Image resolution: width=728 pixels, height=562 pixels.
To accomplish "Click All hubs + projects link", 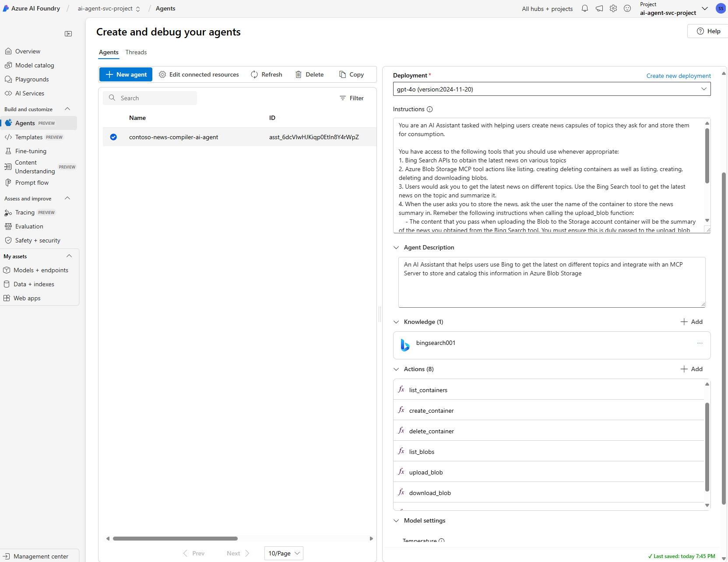I will tap(547, 9).
